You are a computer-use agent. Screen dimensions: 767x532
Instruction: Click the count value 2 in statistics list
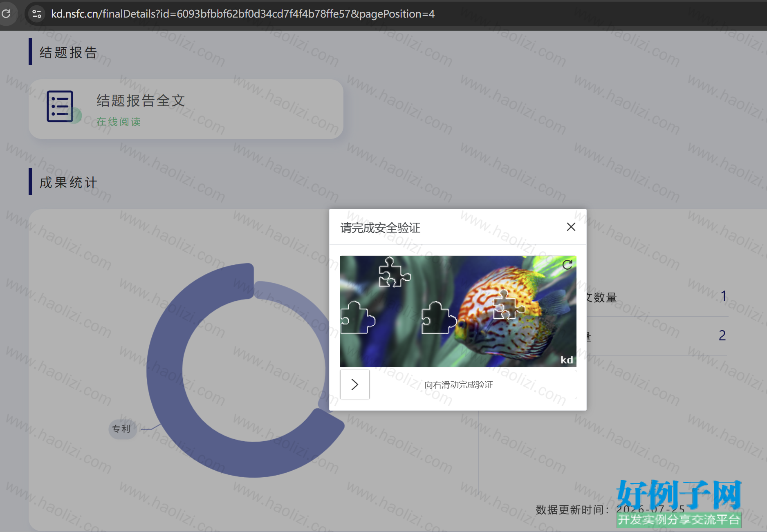click(722, 335)
